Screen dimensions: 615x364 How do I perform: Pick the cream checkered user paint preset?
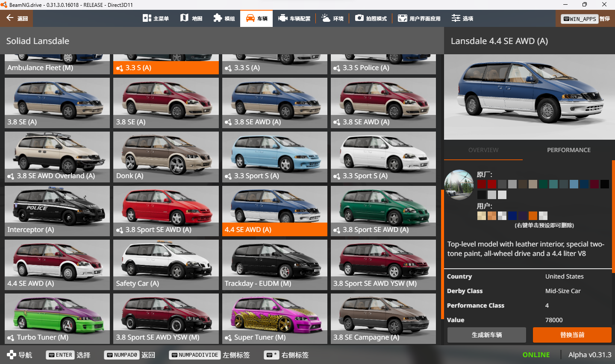[x=482, y=216]
